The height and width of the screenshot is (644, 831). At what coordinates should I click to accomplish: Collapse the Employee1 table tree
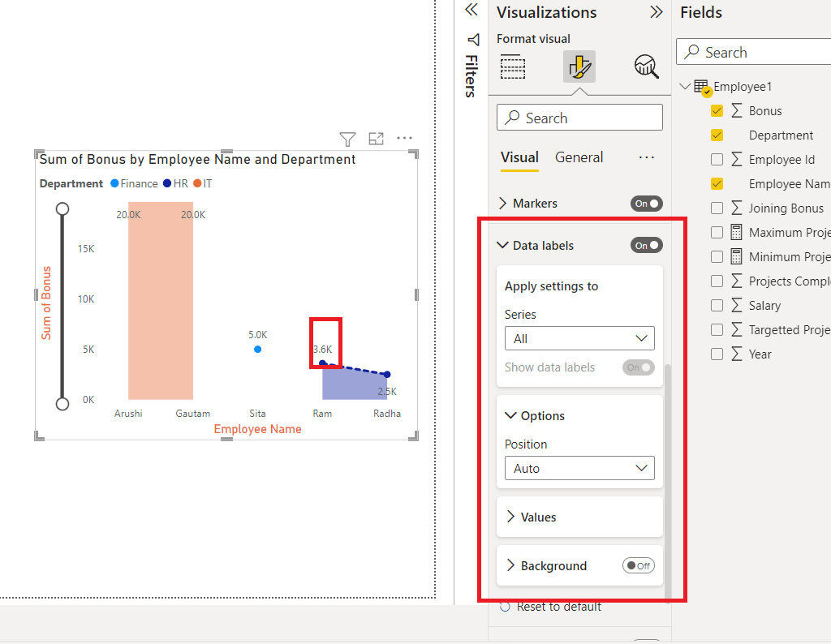684,86
